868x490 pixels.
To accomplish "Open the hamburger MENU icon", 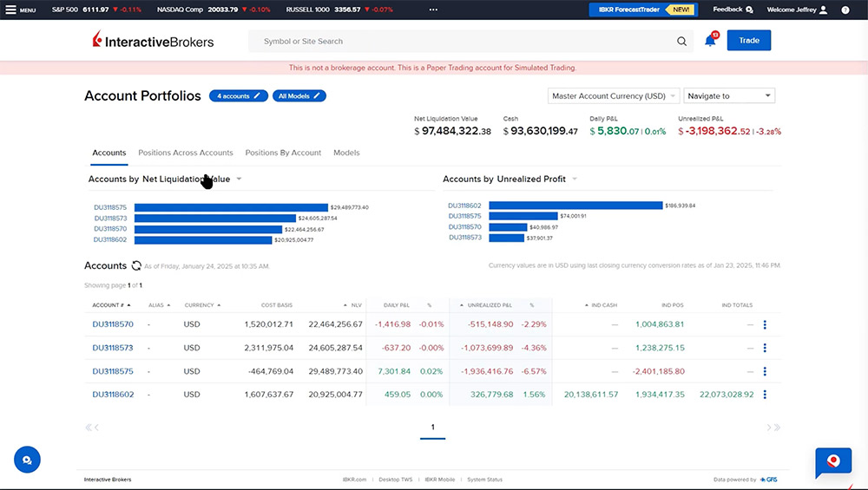I will pos(10,10).
